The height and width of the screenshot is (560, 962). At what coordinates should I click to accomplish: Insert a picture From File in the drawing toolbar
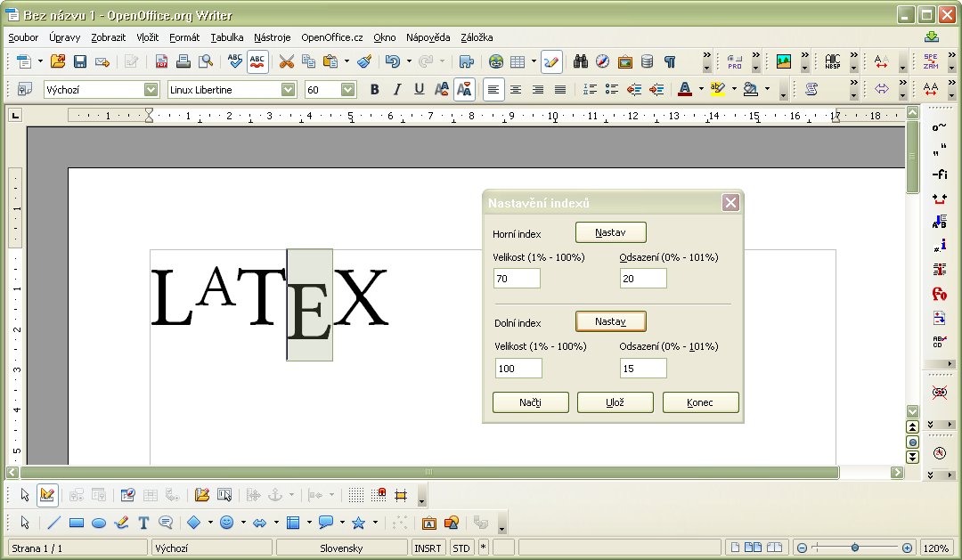point(428,523)
